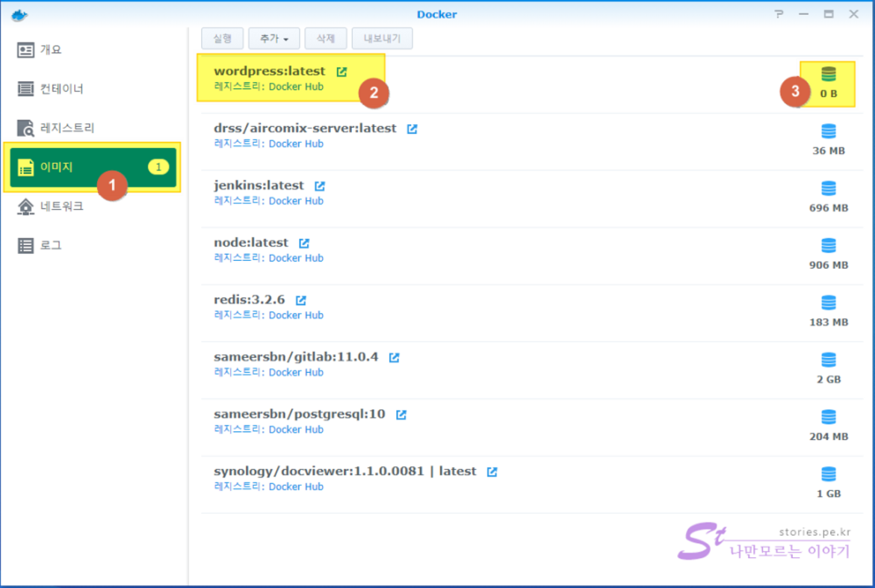Screen dimensions: 875x588
Task: Open the 레지스트리 section in sidebar
Action: coord(67,128)
